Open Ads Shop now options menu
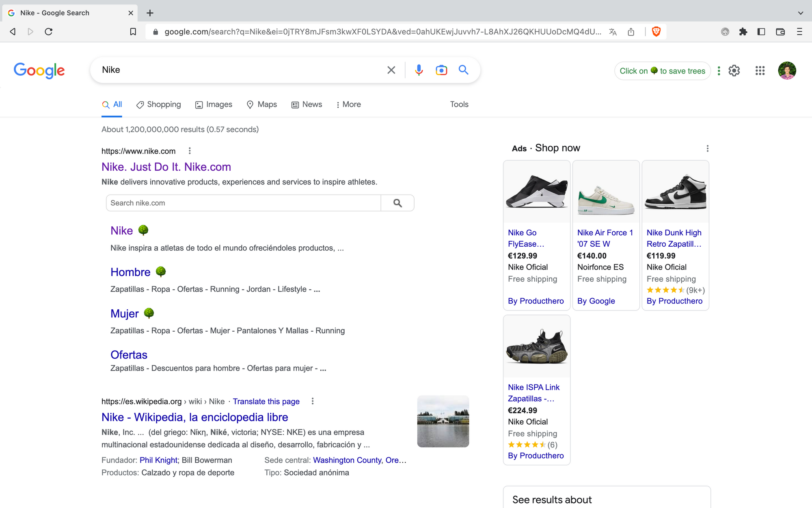The height and width of the screenshot is (508, 812). tap(708, 148)
